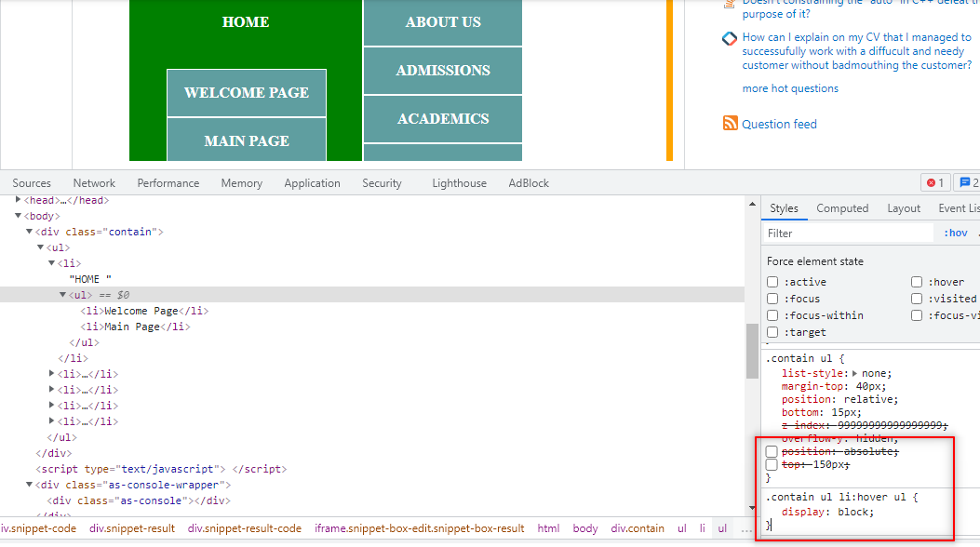Image resolution: width=980 pixels, height=547 pixels.
Task: Expand the list-style shorthand property
Action: (854, 373)
